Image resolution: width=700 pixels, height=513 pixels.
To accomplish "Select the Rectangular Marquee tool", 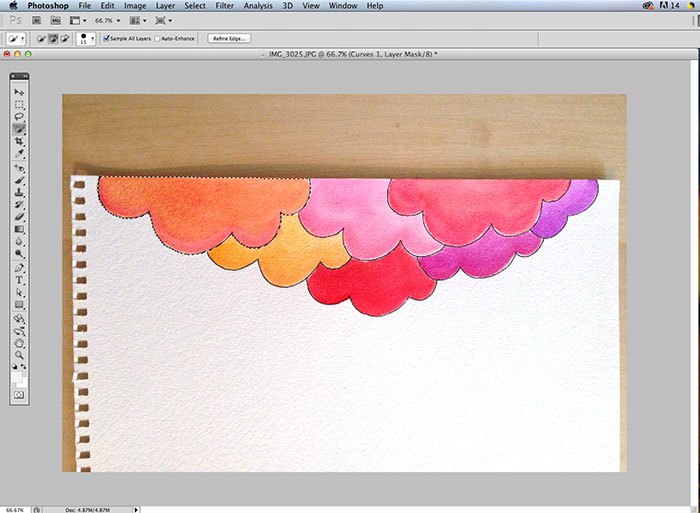I will coord(19,104).
